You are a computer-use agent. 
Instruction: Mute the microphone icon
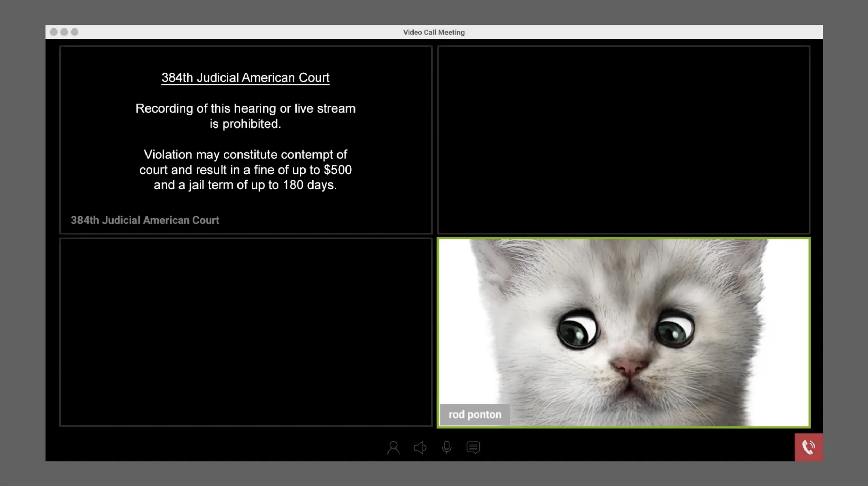tap(446, 447)
